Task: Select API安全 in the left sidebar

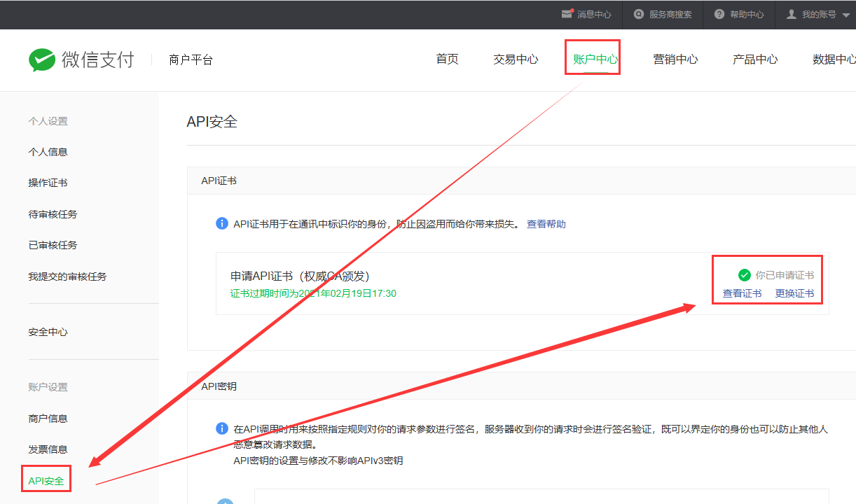Action: click(x=46, y=481)
